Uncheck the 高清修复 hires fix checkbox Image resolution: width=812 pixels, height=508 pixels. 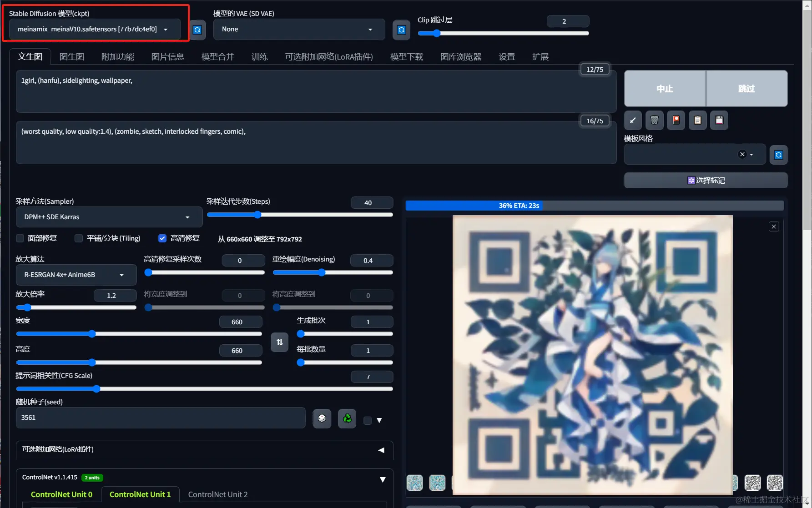coord(162,238)
